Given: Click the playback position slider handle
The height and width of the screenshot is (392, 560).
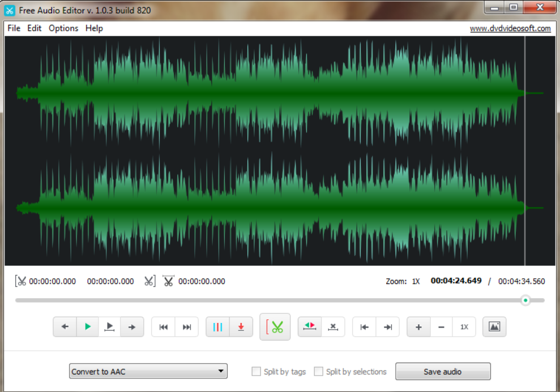Looking at the screenshot, I should tap(525, 300).
